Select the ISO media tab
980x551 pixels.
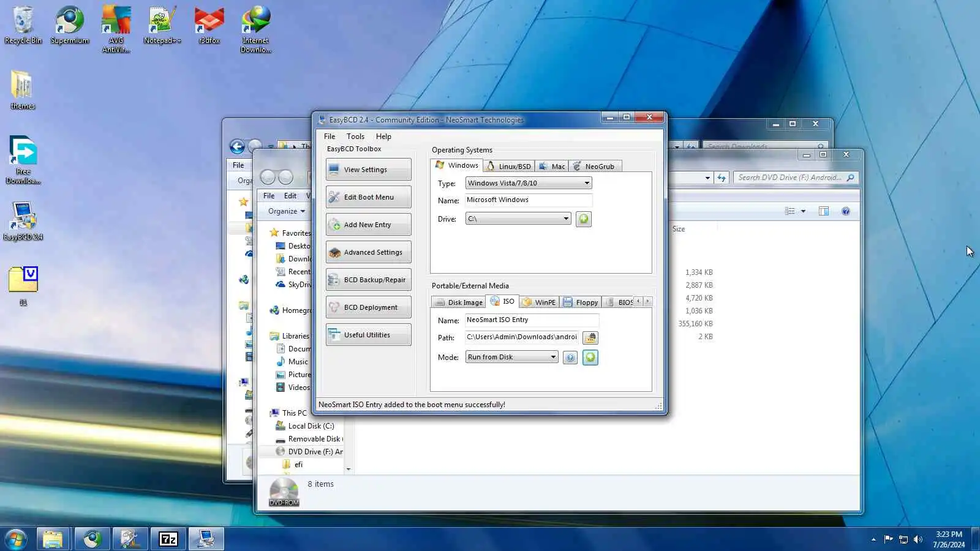tap(502, 301)
